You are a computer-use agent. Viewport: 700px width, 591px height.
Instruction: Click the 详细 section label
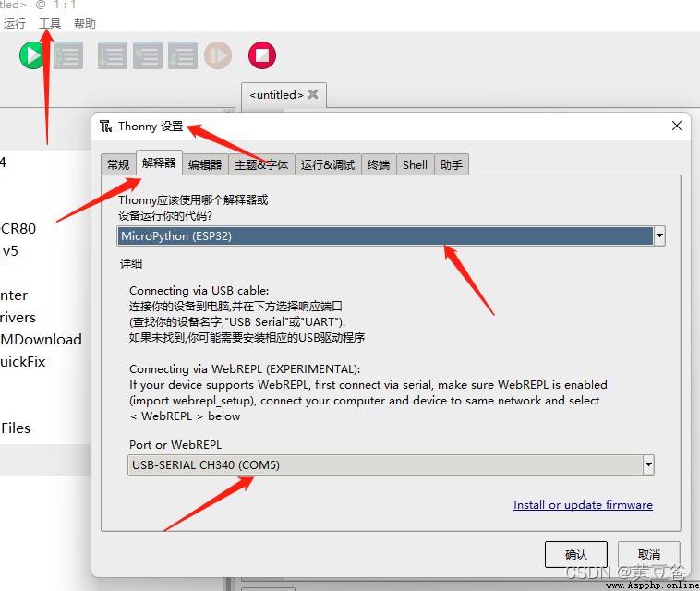131,263
